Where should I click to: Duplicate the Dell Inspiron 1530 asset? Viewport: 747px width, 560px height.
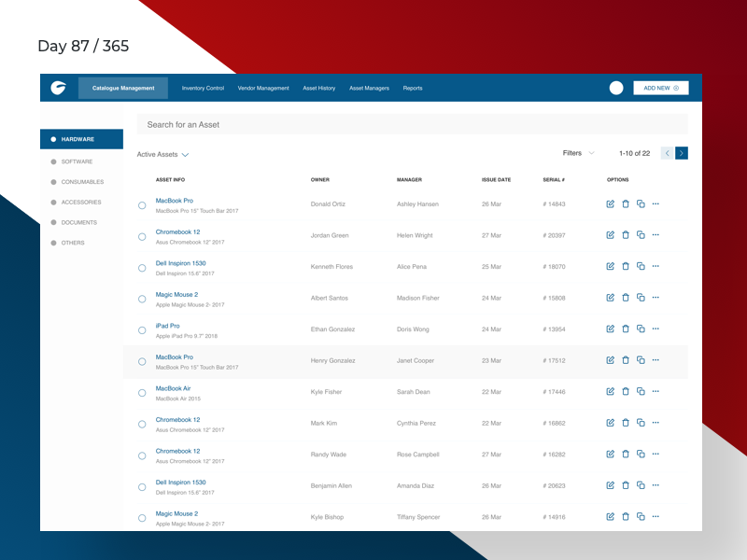coord(640,266)
